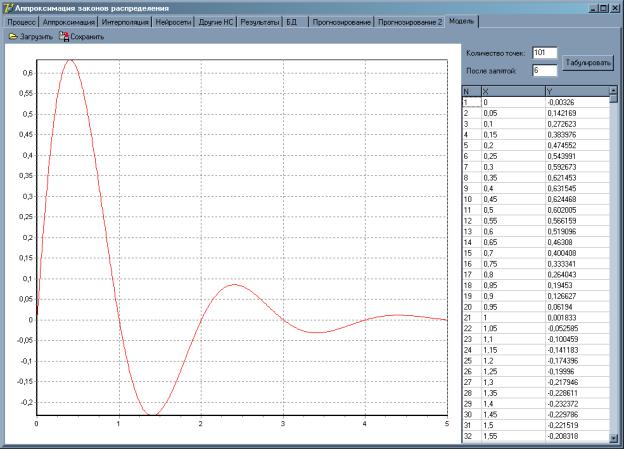Click the Загрузить folder icon
The width and height of the screenshot is (624, 449).
[13, 37]
